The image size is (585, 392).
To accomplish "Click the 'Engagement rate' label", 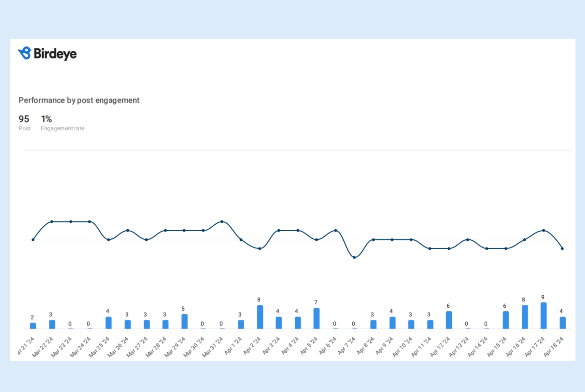I will [62, 129].
